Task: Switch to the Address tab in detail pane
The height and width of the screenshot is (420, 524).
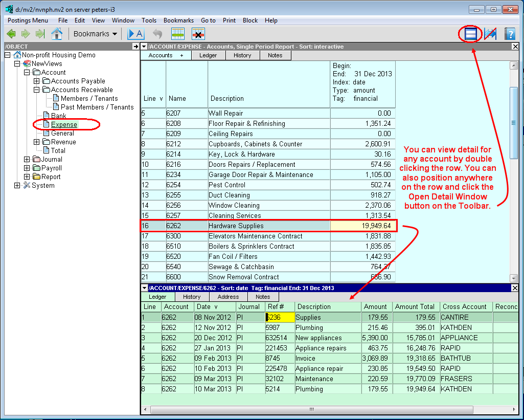Action: (228, 297)
